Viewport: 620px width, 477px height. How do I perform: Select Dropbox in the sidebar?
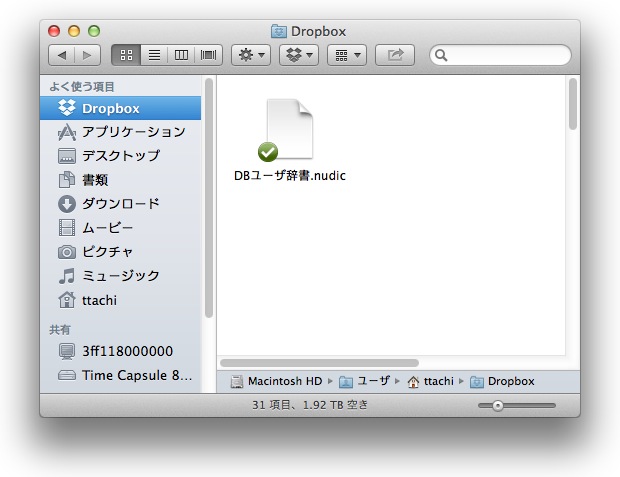[x=110, y=108]
